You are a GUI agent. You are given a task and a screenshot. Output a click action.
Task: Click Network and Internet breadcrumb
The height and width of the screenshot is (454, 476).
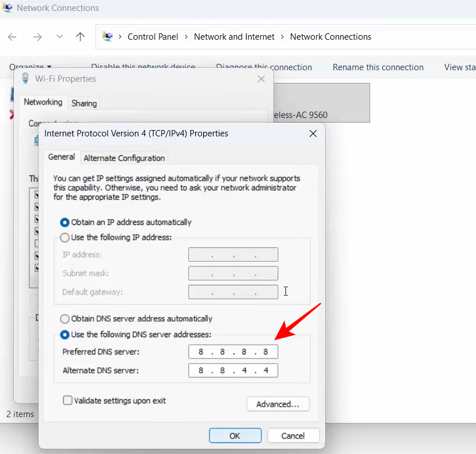pos(234,37)
